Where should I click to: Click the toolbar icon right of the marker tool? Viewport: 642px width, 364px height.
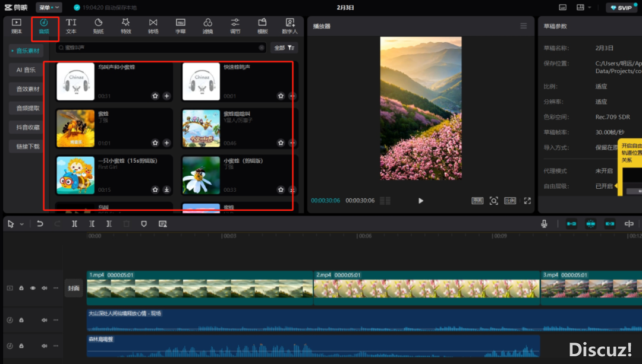click(162, 224)
